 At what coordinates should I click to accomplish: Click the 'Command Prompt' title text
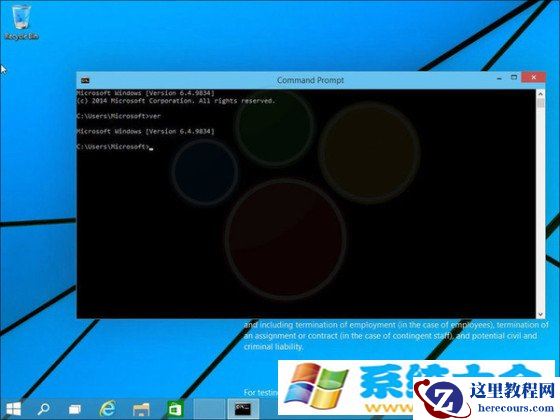tap(310, 80)
